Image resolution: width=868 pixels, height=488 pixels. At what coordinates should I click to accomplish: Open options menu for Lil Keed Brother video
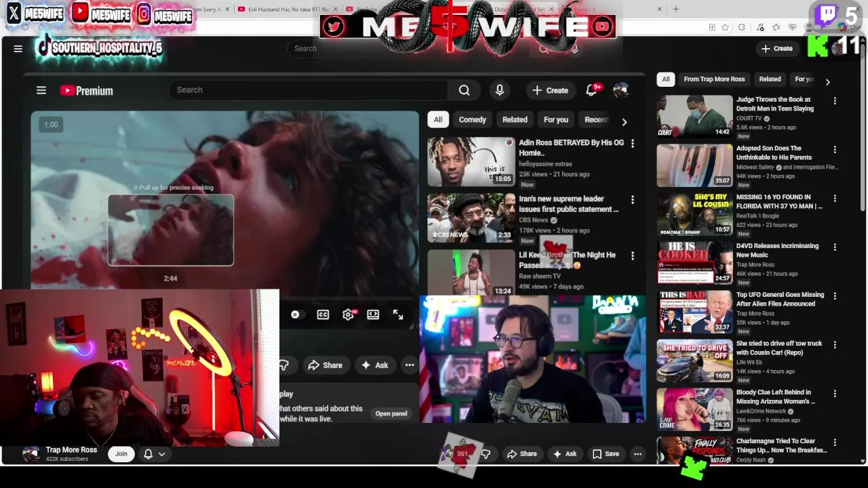[x=633, y=256]
